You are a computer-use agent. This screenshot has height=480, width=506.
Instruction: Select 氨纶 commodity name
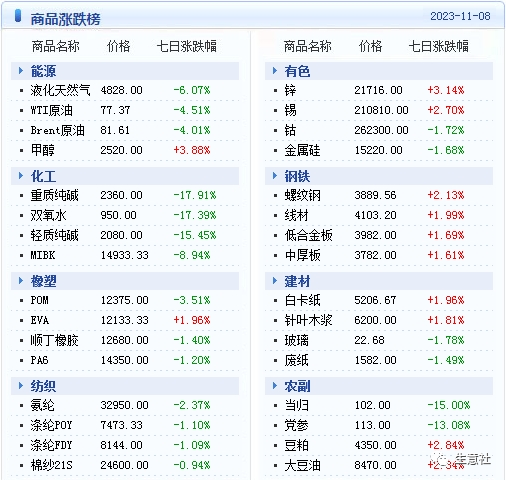click(x=42, y=405)
